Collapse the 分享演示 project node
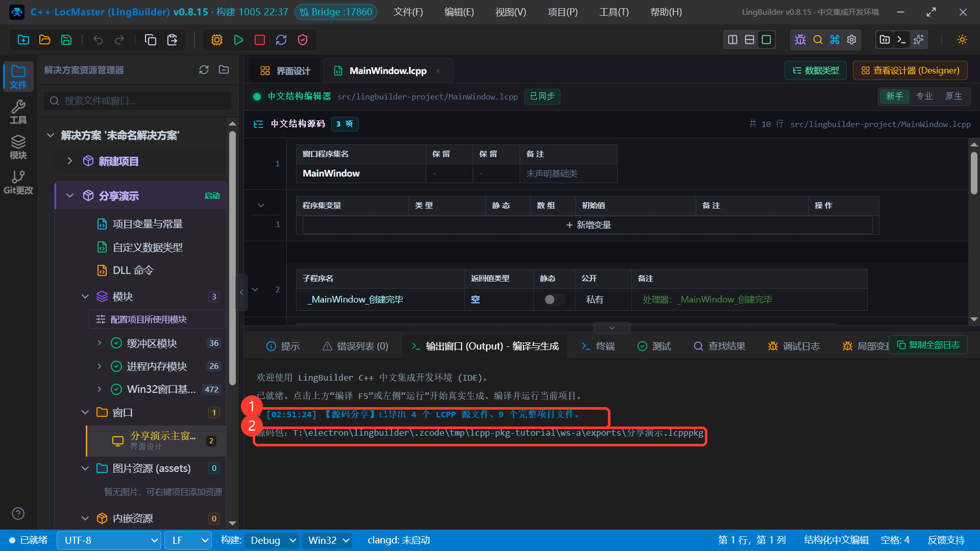The width and height of the screenshot is (980, 551). click(70, 196)
